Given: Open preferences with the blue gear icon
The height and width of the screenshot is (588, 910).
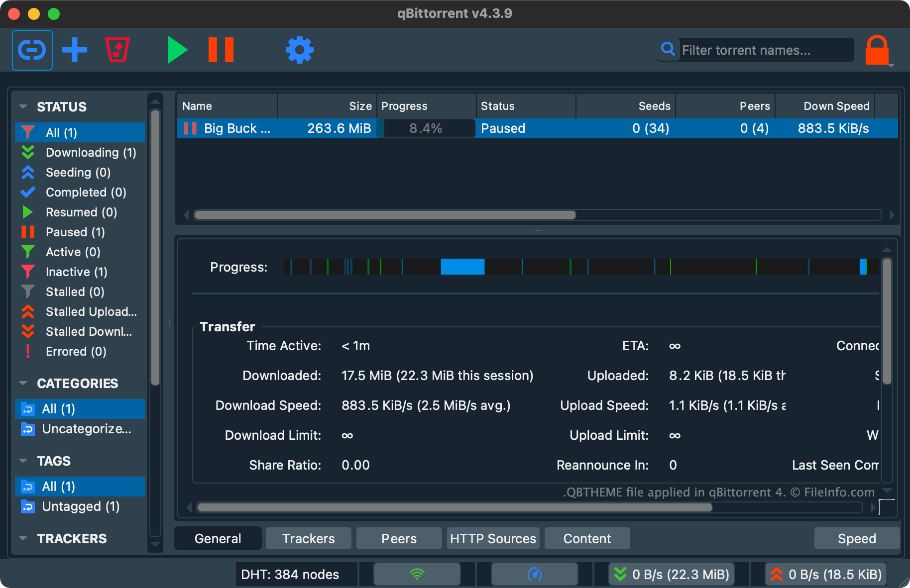Looking at the screenshot, I should pos(300,50).
